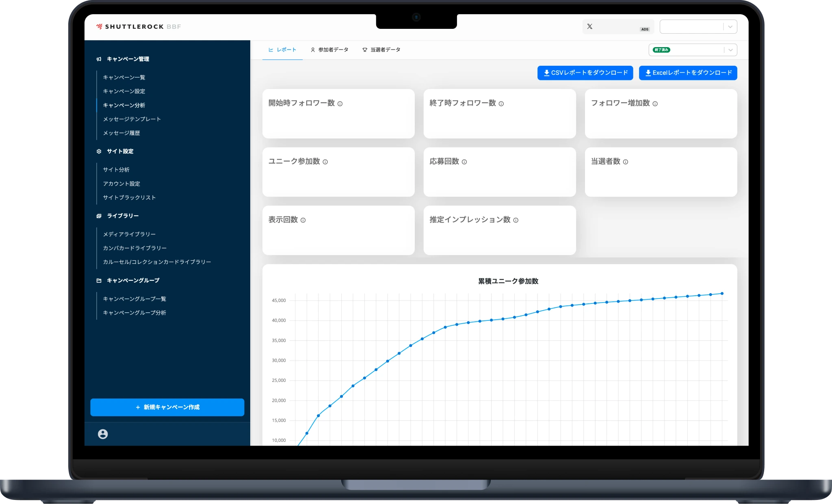Viewport: 832px width, 504px height.
Task: Click info icon beside 開始時フォロワー数
Action: (x=340, y=104)
